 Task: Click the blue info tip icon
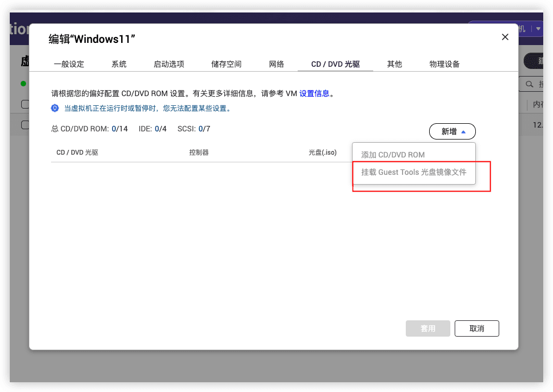[x=55, y=108]
